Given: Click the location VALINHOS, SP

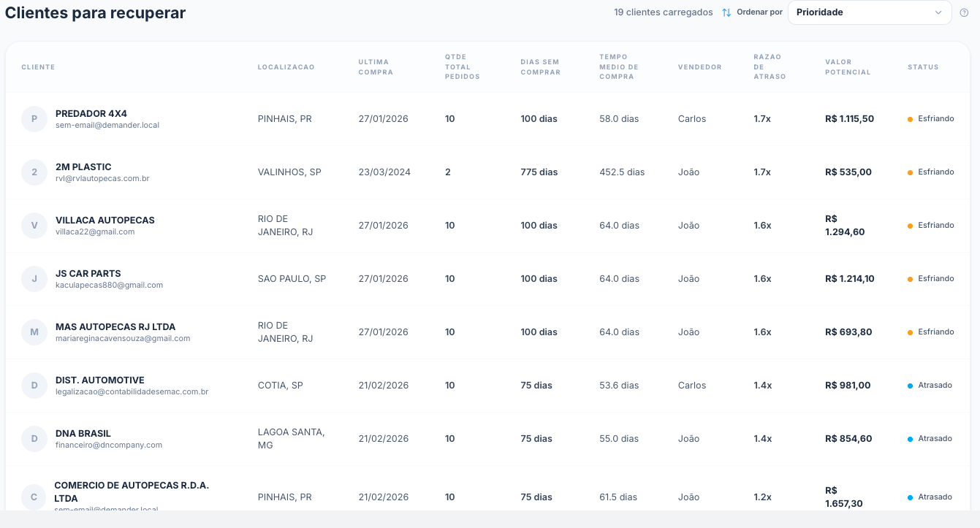Looking at the screenshot, I should coord(289,172).
